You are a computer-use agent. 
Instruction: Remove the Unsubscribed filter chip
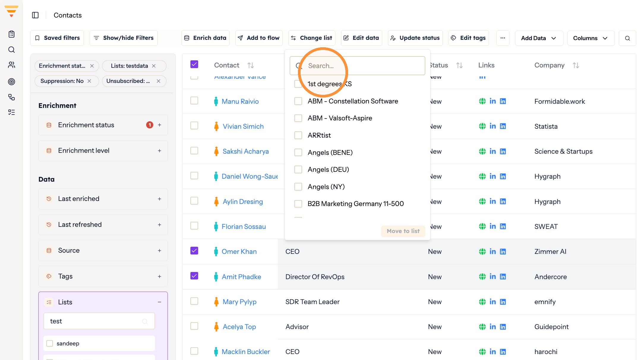[x=159, y=81]
